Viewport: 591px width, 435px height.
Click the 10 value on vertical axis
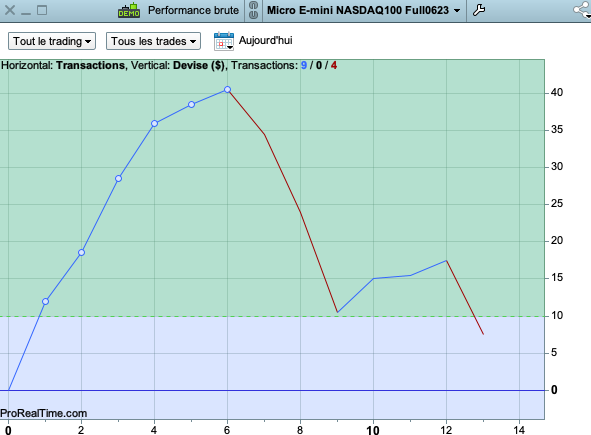point(557,315)
